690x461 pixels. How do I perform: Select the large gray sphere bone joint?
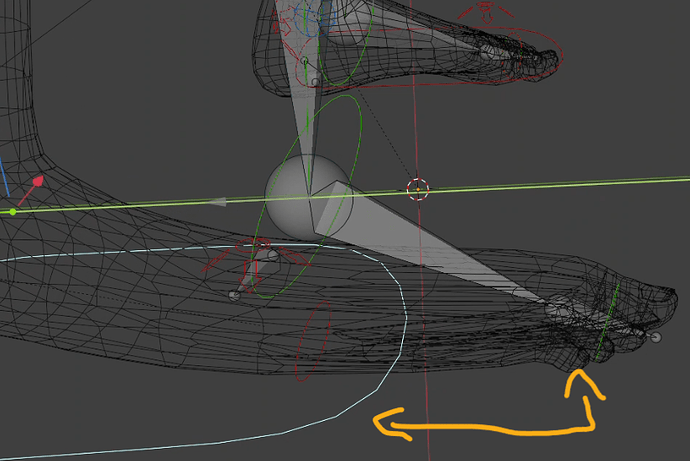(x=308, y=198)
